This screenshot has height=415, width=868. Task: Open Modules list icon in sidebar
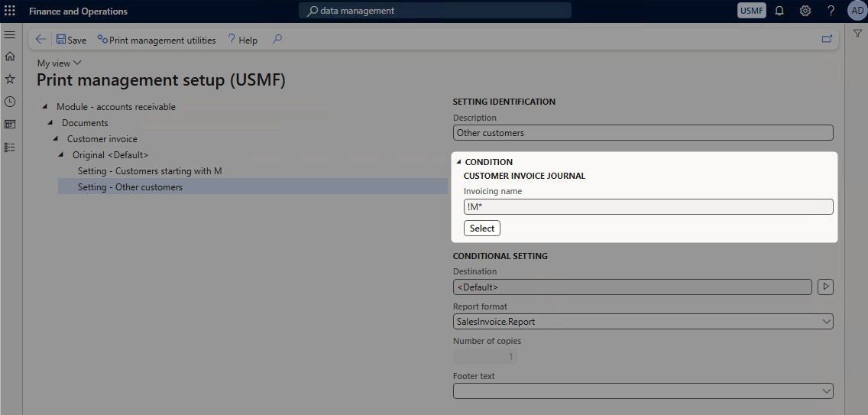click(x=9, y=148)
